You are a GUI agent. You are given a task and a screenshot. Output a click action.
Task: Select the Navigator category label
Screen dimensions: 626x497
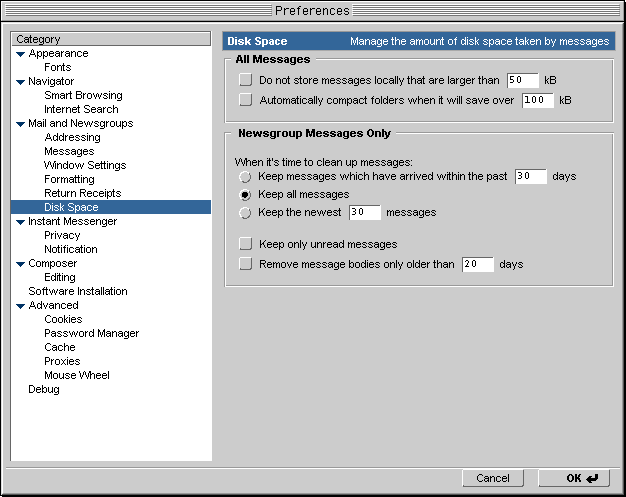(x=51, y=81)
